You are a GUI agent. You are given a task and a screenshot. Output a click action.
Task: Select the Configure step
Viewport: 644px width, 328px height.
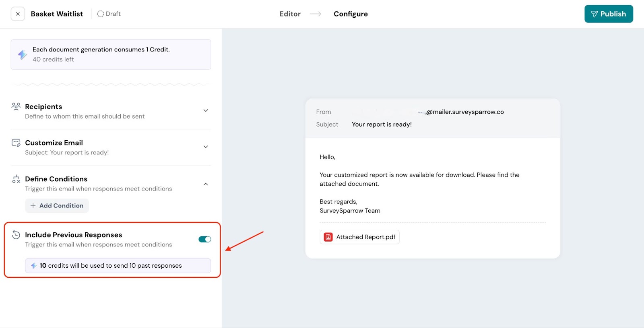coord(351,14)
